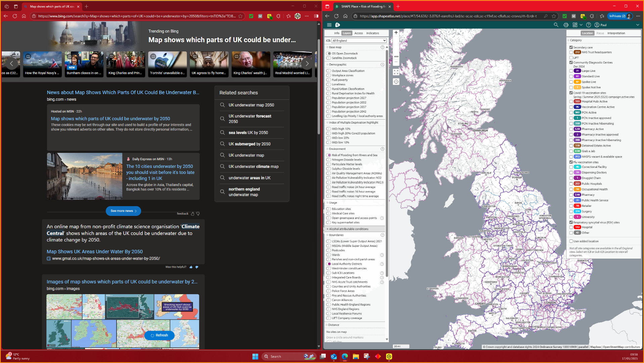Zoom in on the map with plus
644x363 pixels.
tap(396, 33)
